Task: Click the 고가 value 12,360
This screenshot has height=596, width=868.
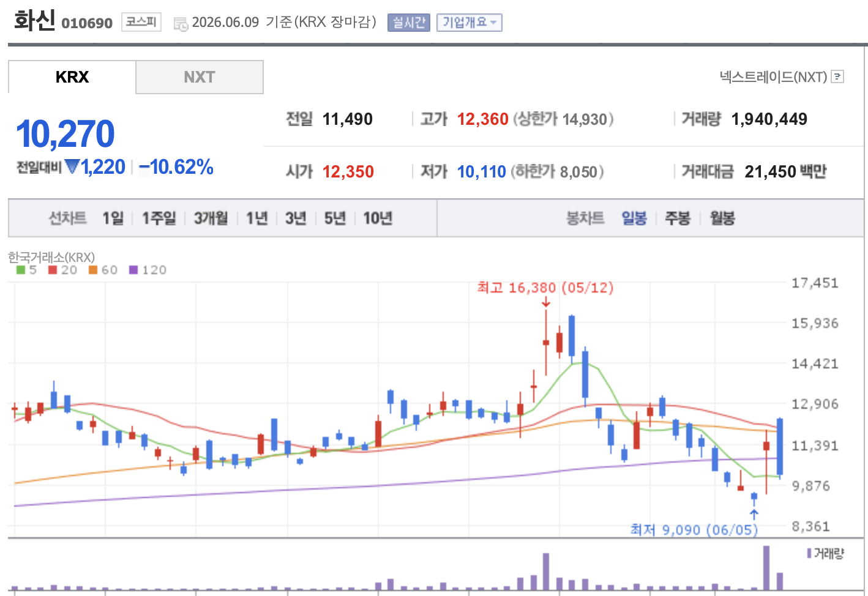Action: 482,119
